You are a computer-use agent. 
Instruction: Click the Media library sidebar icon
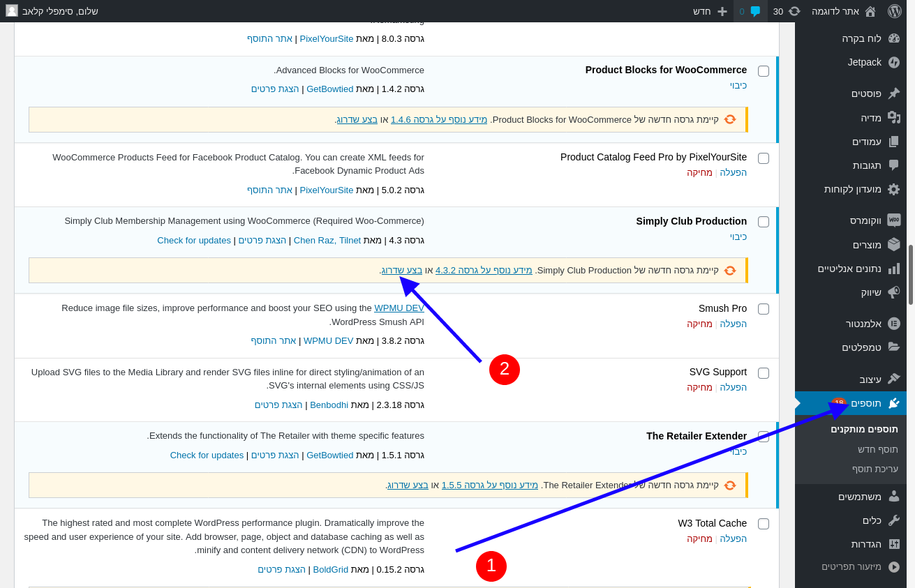tap(893, 118)
